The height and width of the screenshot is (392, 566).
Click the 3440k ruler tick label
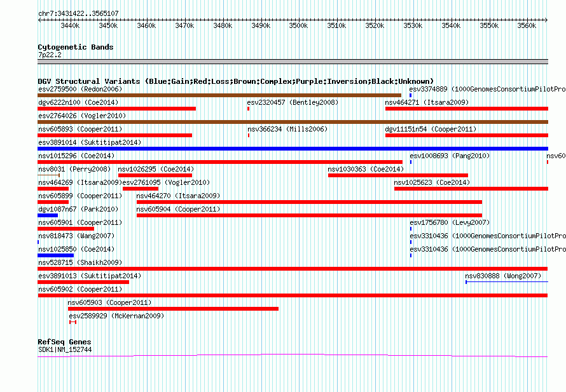click(x=70, y=26)
